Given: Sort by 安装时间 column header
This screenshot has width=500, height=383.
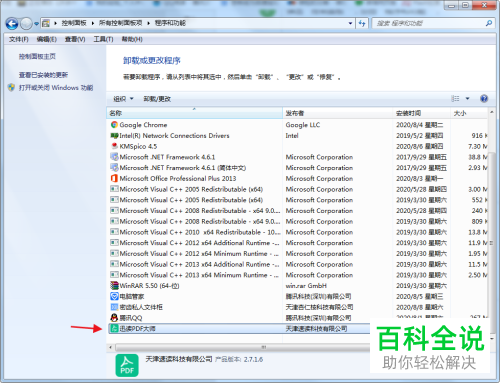Looking at the screenshot, I should click(x=422, y=113).
